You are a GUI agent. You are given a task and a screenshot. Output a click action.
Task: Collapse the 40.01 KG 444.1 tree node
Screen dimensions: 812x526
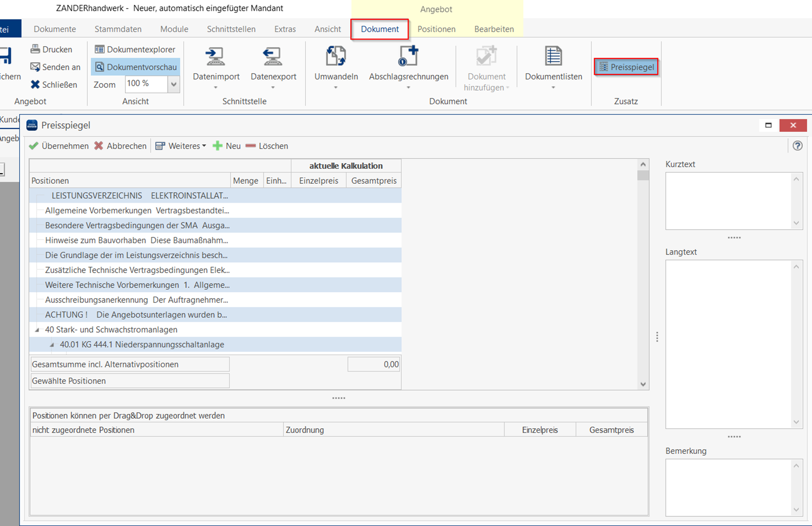pyautogui.click(x=52, y=345)
